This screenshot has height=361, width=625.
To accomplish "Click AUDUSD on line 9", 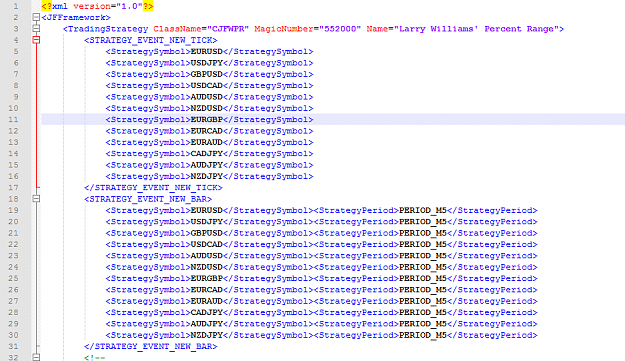I will [x=206, y=97].
